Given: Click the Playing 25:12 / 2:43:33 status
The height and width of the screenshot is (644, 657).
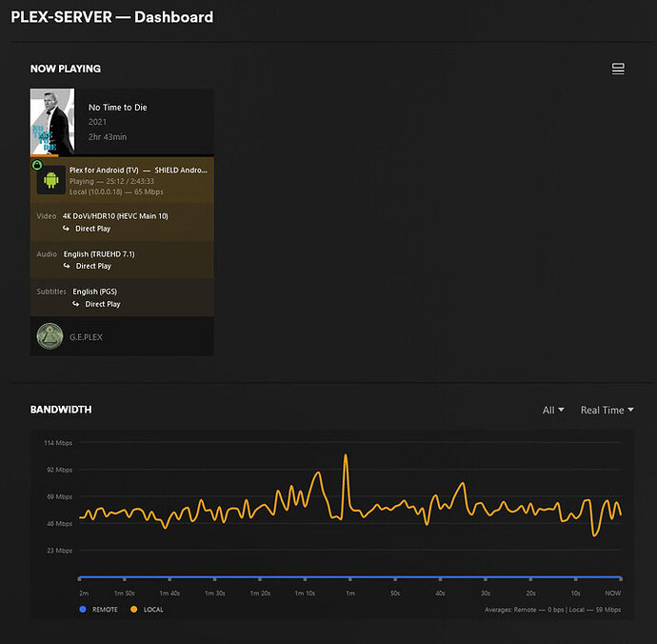Looking at the screenshot, I should click(x=111, y=181).
